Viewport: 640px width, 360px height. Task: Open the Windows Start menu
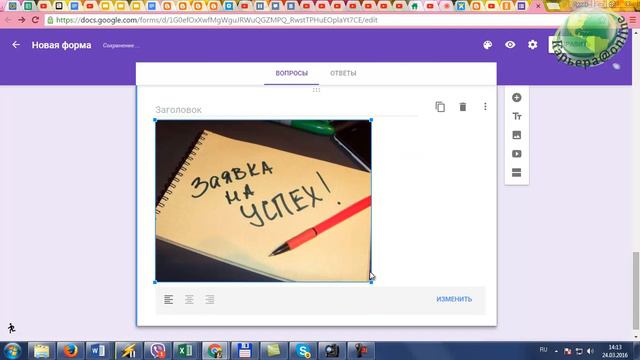(x=12, y=351)
